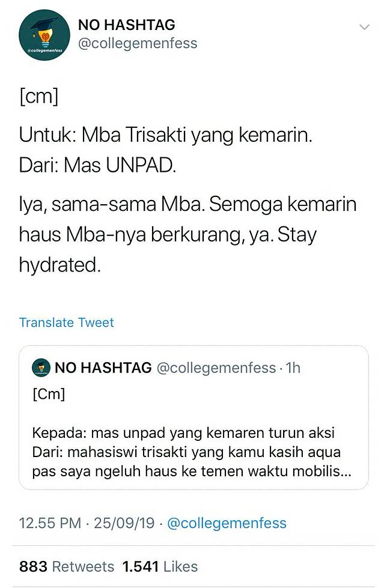View the 1.541 Likes list

coord(160,566)
